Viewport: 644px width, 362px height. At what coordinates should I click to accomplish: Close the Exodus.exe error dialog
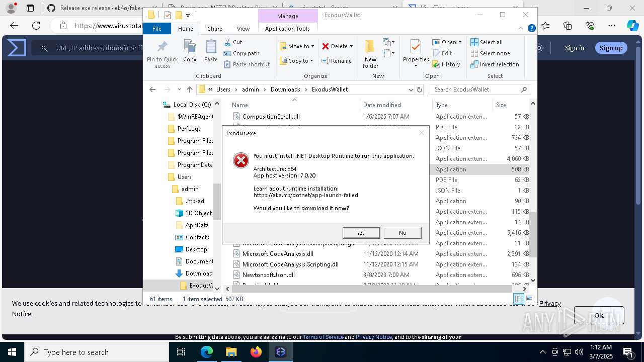coord(421,133)
